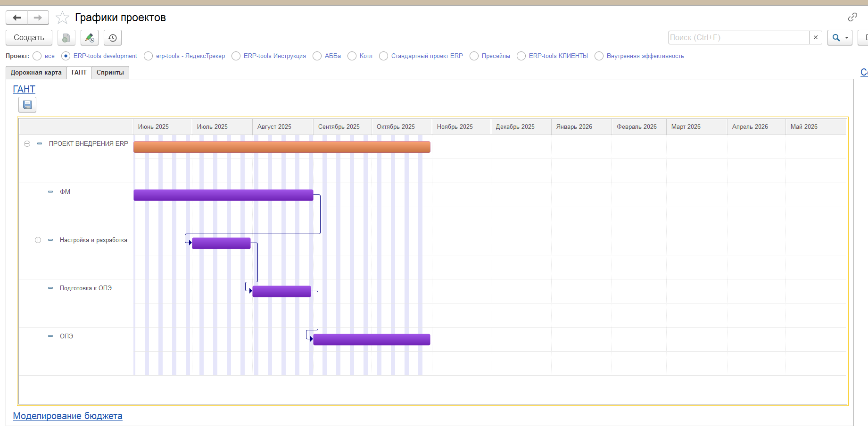Image resolution: width=868 pixels, height=429 pixels.
Task: Click the Январь 2026 month header
Action: coord(581,127)
